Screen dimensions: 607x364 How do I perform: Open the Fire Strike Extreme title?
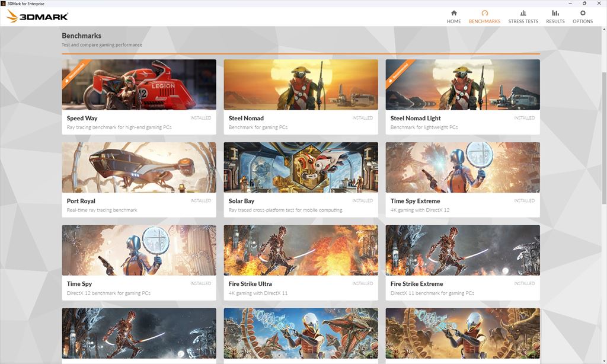pos(417,284)
